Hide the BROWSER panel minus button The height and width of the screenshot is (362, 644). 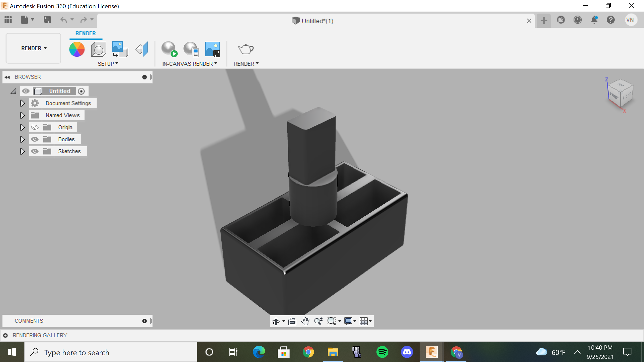click(x=145, y=77)
